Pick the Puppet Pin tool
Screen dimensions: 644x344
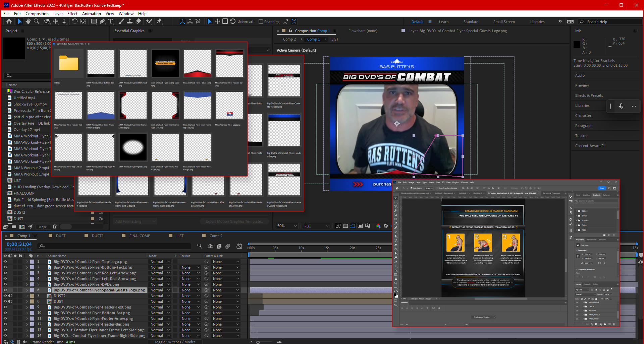(x=159, y=21)
